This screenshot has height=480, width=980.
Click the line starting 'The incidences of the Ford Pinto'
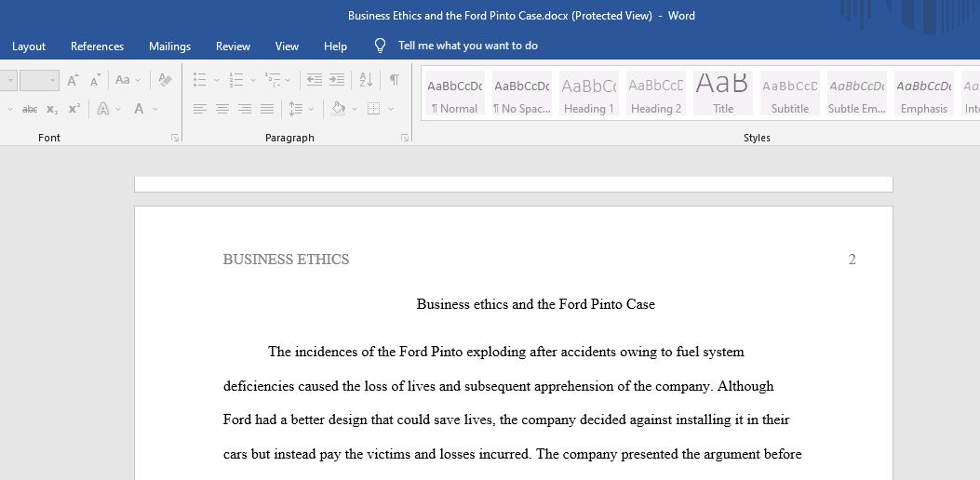tap(506, 352)
